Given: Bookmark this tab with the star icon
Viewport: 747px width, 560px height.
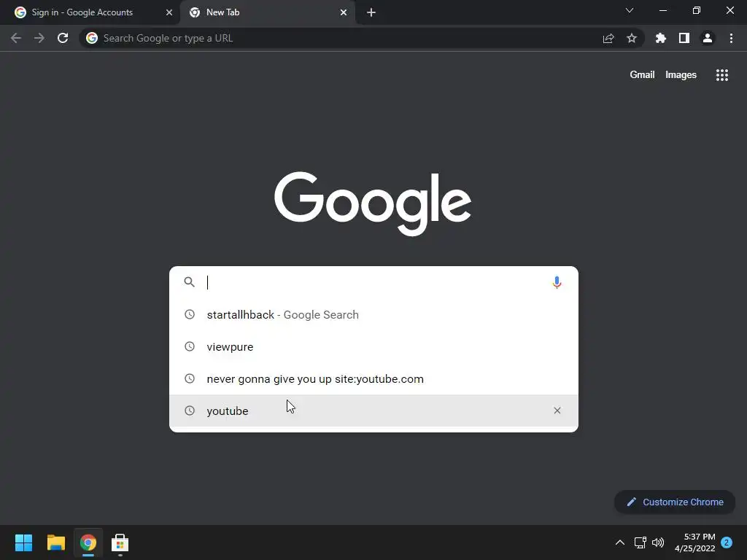Looking at the screenshot, I should (632, 38).
